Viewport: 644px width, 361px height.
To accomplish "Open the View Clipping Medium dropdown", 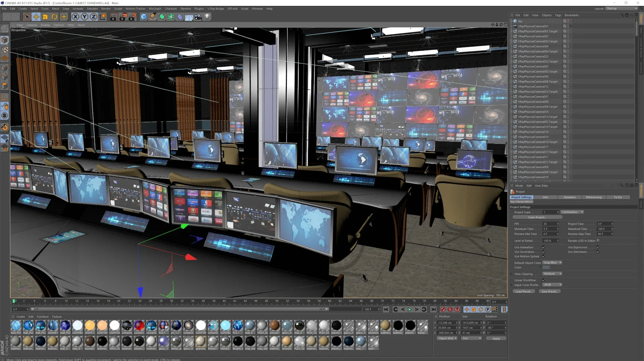I will [552, 274].
